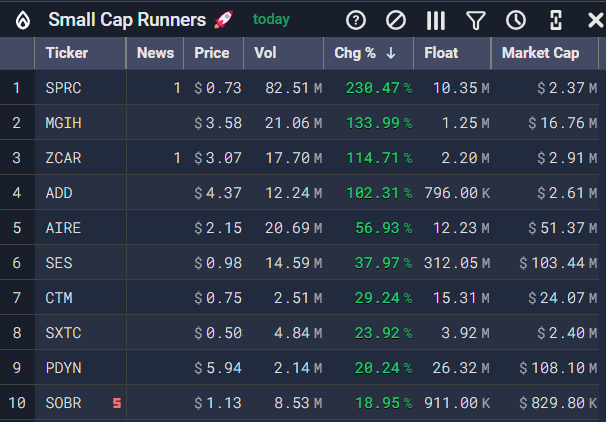
Task: Click the flame scanner icon
Action: coord(23,20)
